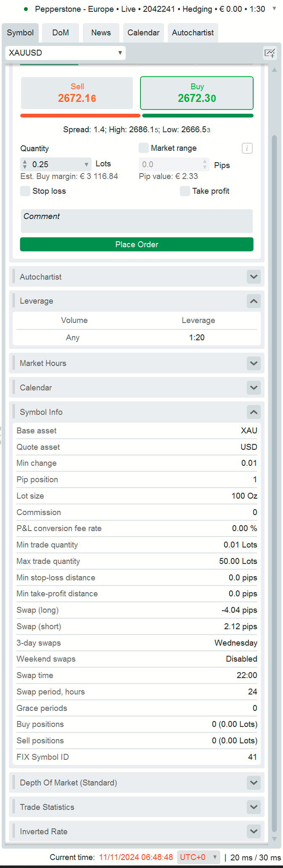Switch to the Autochartist tab
The image size is (283, 868).
193,32
